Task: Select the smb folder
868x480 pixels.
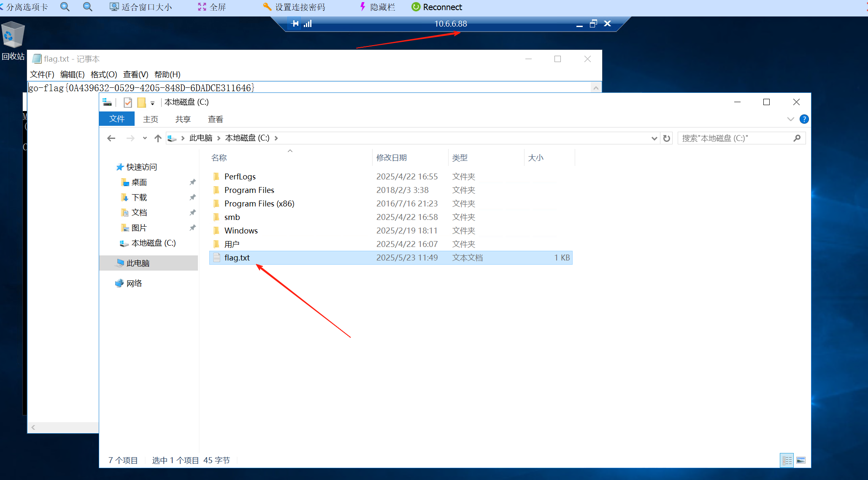Action: (x=232, y=217)
